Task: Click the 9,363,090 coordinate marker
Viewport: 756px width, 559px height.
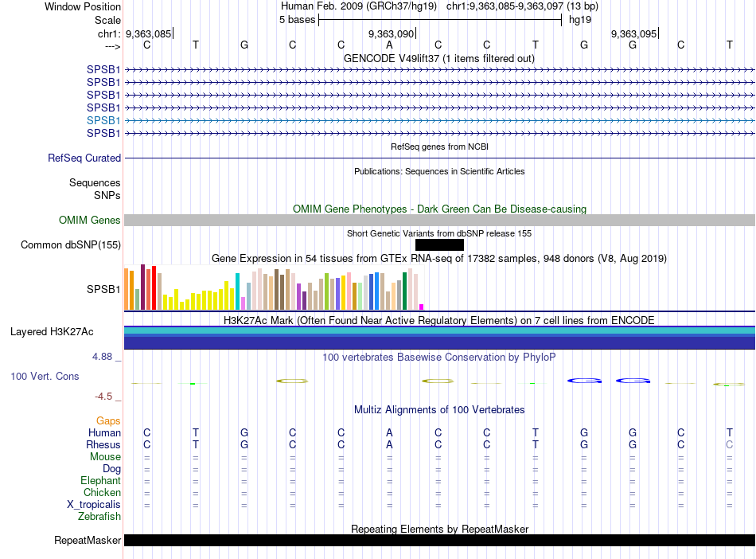Action: click(391, 33)
